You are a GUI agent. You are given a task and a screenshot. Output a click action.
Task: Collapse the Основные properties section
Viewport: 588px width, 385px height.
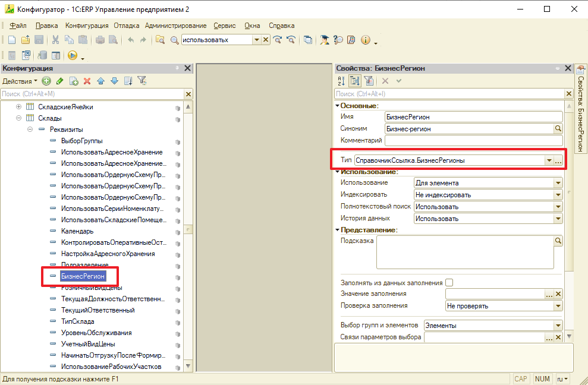(x=338, y=106)
